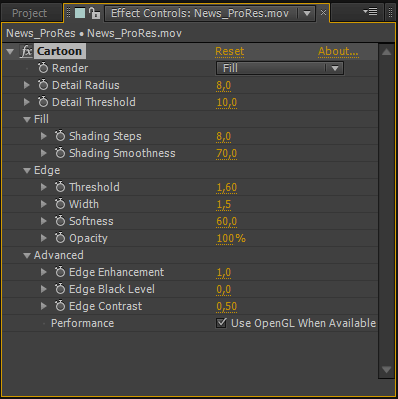Toggle the Edge Threshold stopwatch
The image size is (398, 399).
pyautogui.click(x=60, y=187)
